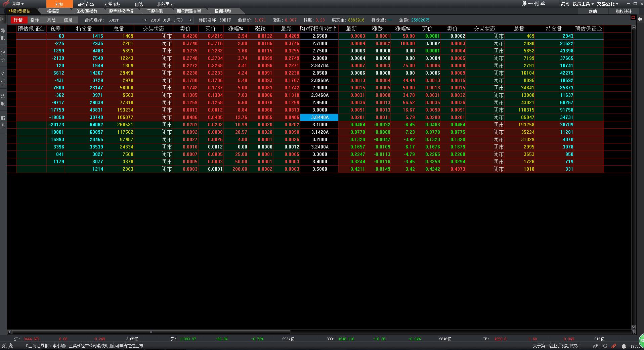
Task: Open the 招招赢 sub-tab
Action: (x=53, y=11)
